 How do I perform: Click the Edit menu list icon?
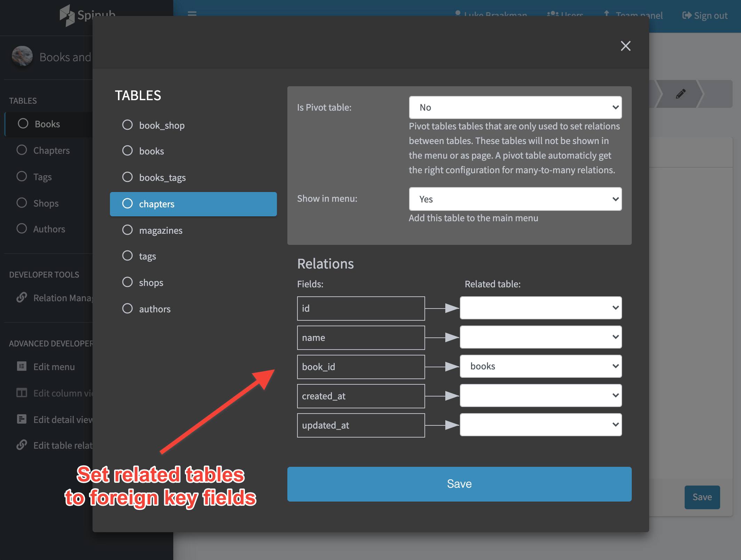[22, 366]
